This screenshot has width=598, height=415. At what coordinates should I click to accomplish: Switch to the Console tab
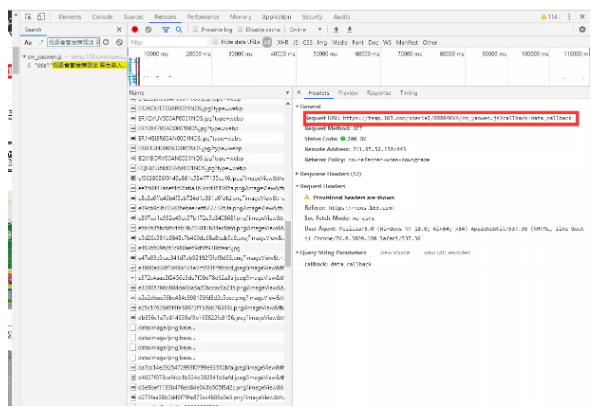(x=102, y=17)
